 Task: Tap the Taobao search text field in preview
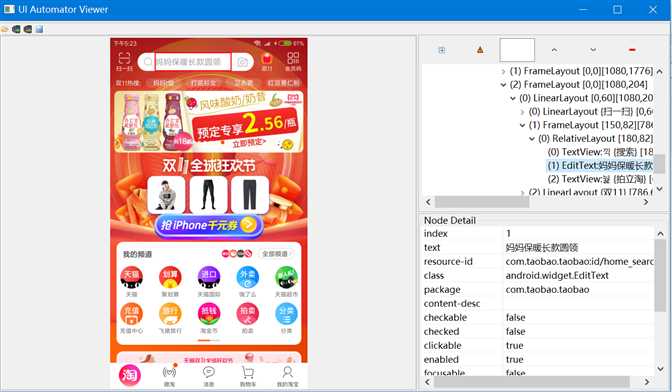pos(193,62)
